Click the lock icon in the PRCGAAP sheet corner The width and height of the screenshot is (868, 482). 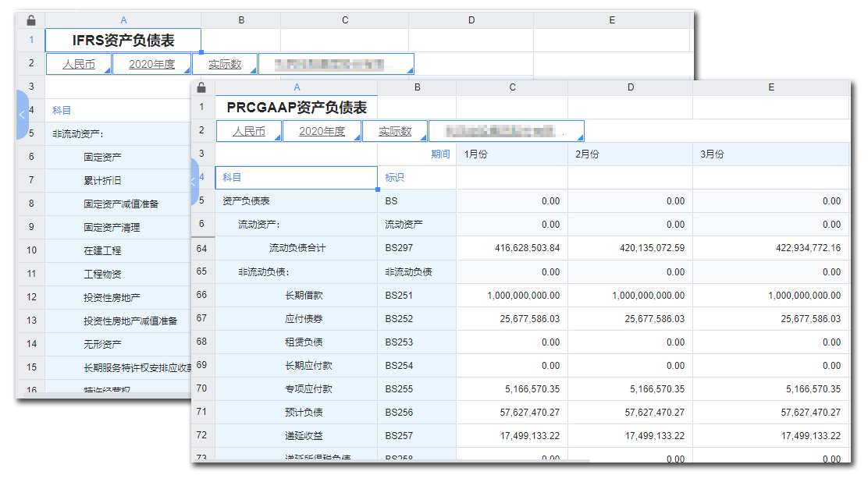click(x=201, y=87)
